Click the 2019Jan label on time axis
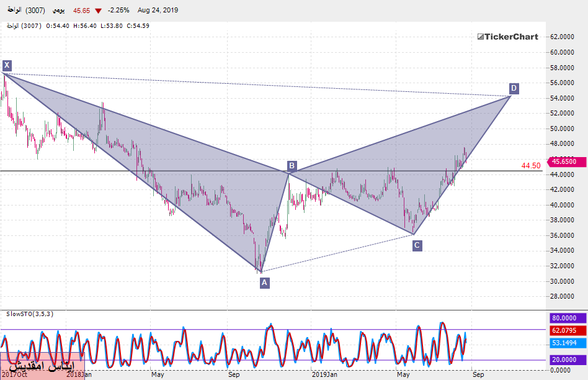Image resolution: width=588 pixels, height=380 pixels. pyautogui.click(x=324, y=374)
